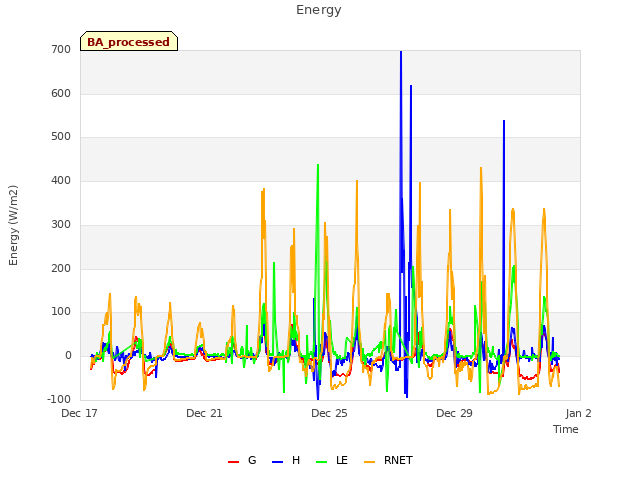Click the green LE spike peak near 440
Viewport: 640px width, 480px height.
coord(318,165)
